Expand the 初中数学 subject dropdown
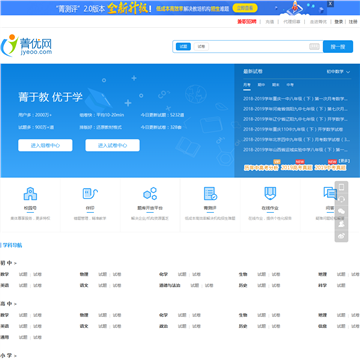Viewport: 360px width, 360px height. pos(338,72)
